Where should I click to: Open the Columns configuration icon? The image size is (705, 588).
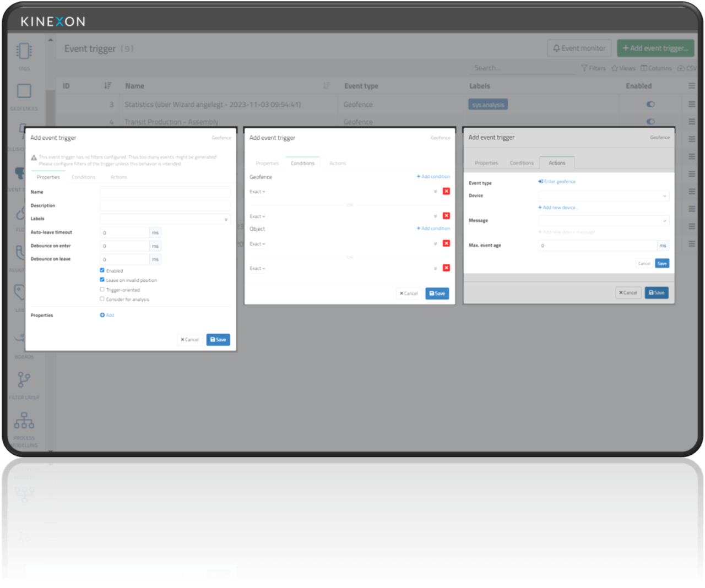point(656,68)
